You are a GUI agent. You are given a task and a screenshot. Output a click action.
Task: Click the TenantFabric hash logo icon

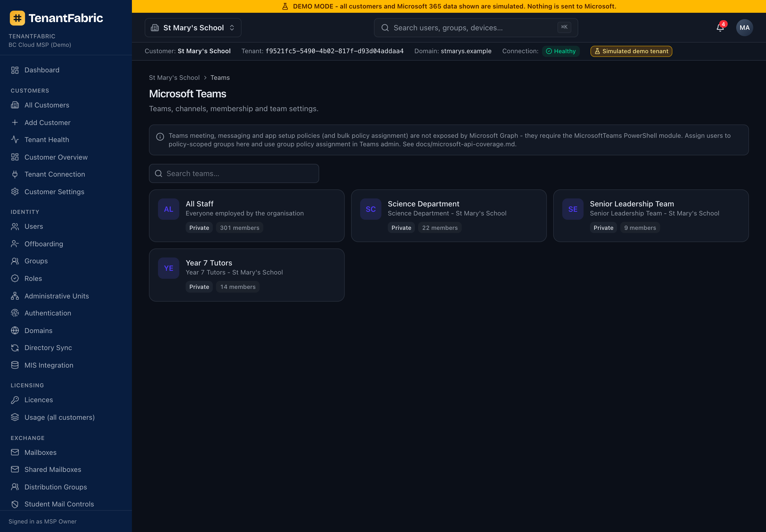click(17, 18)
